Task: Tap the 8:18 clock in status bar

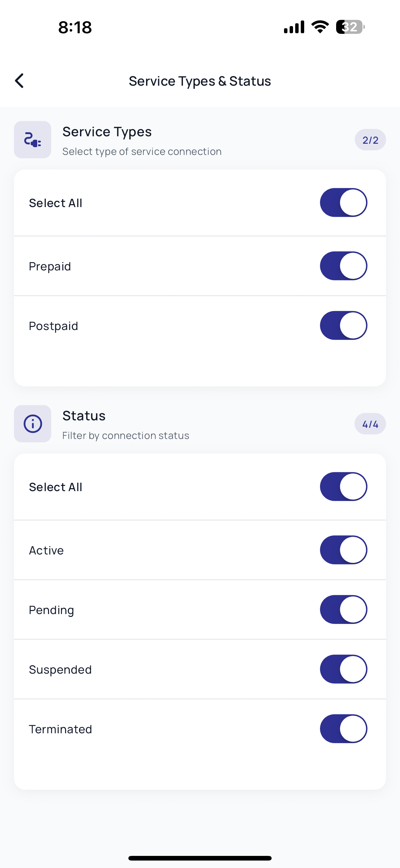Action: 75,27
